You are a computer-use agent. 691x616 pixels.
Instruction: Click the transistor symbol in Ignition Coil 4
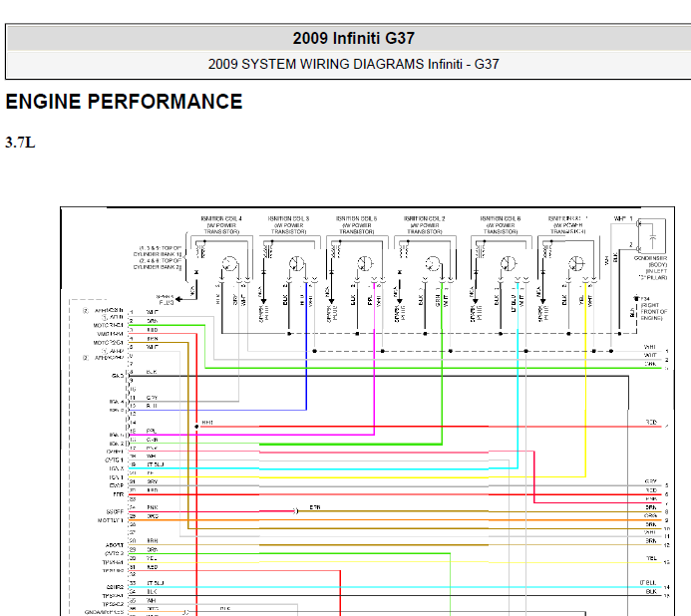click(x=229, y=264)
